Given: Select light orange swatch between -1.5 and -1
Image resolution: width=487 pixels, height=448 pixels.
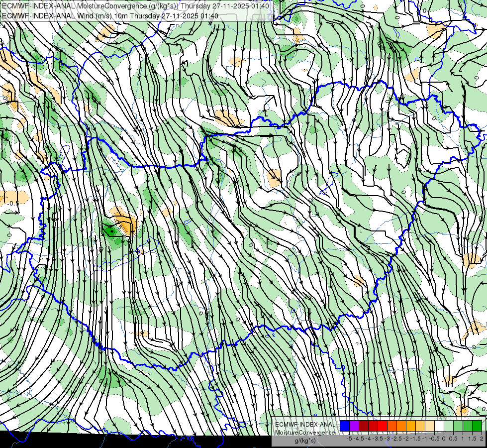Looking at the screenshot, I should [420, 426].
